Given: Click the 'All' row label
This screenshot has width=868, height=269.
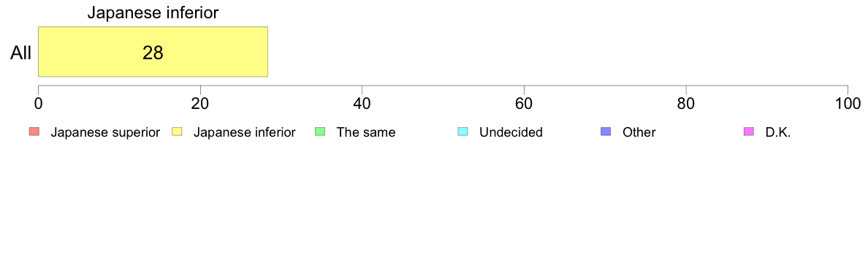Looking at the screenshot, I should 21,53.
